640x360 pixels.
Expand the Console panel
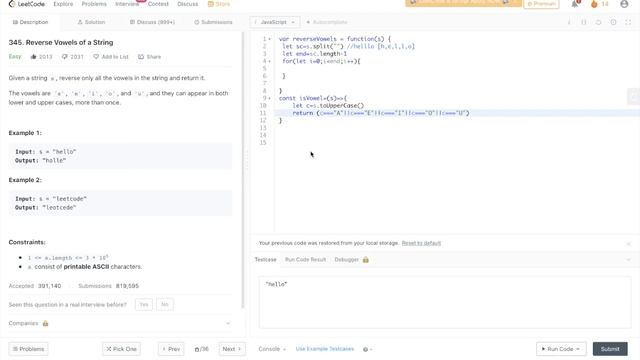pyautogui.click(x=272, y=349)
